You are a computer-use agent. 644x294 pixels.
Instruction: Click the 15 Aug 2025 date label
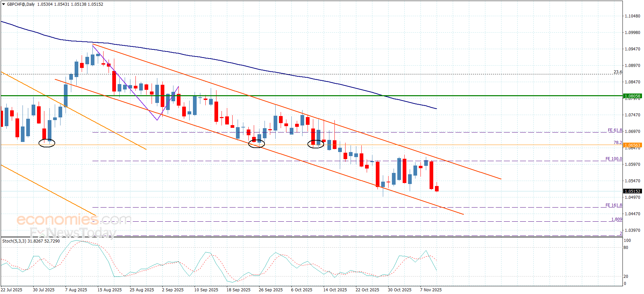click(110, 290)
